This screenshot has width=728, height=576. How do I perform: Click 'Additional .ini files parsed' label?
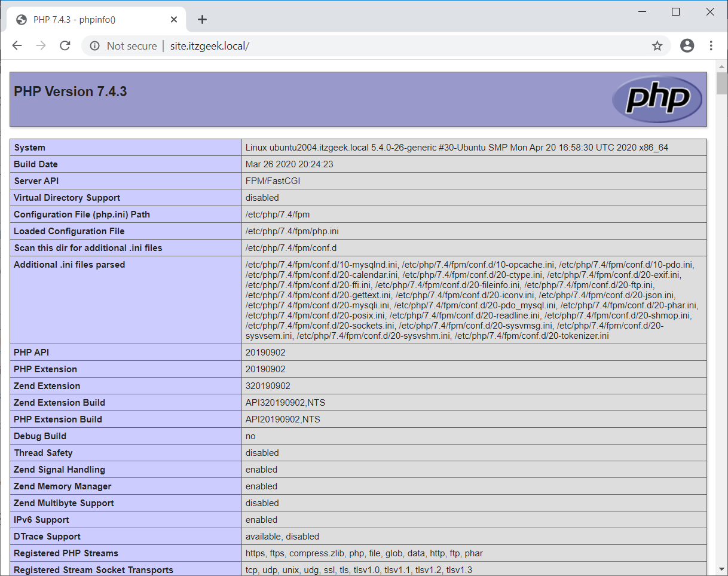click(69, 265)
